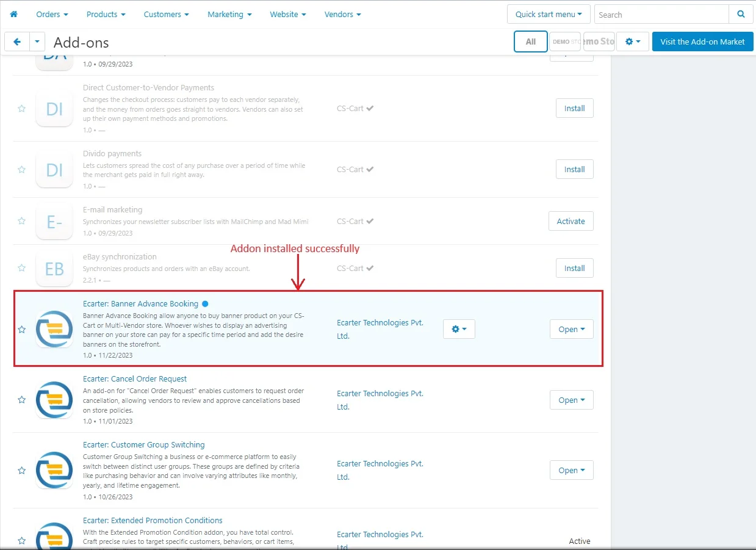The width and height of the screenshot is (756, 550).
Task: Open the Ecarter: Customer Group Switching link
Action: pyautogui.click(x=144, y=444)
